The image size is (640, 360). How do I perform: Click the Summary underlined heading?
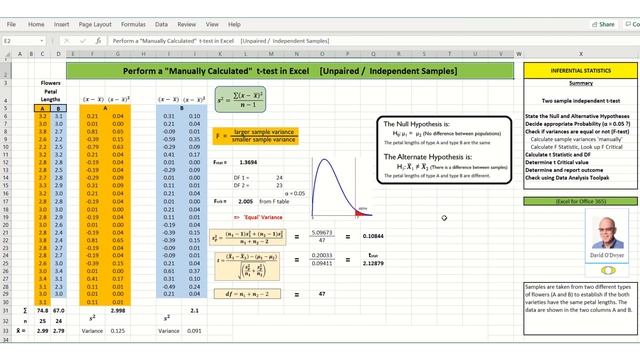(581, 83)
